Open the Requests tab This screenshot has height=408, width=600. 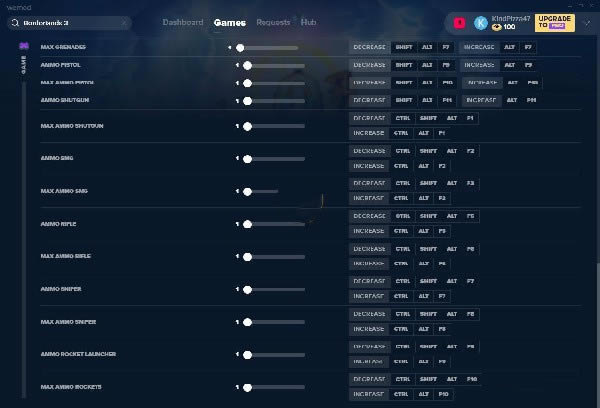273,22
